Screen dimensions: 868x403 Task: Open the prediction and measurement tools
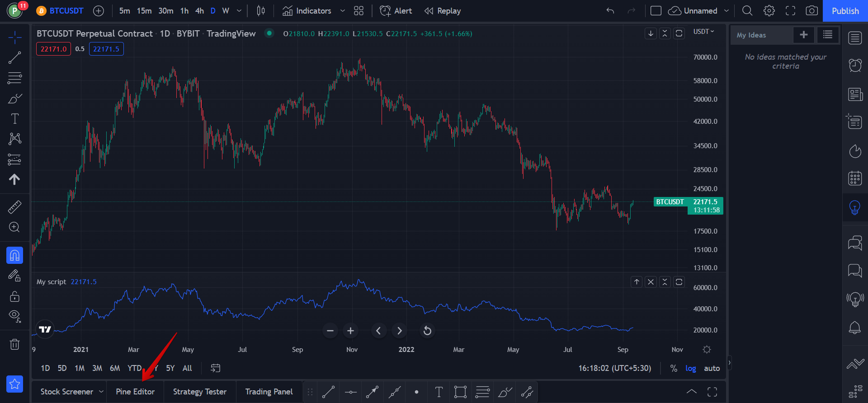pyautogui.click(x=15, y=159)
